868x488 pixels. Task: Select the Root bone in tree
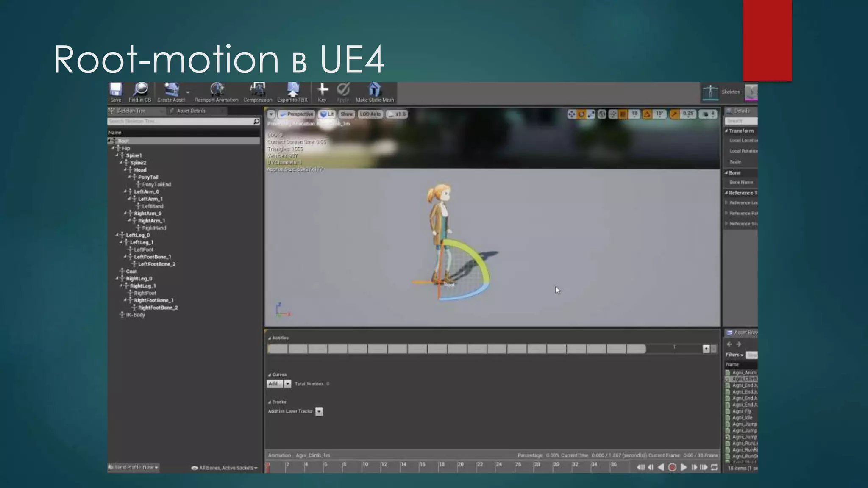(x=184, y=141)
